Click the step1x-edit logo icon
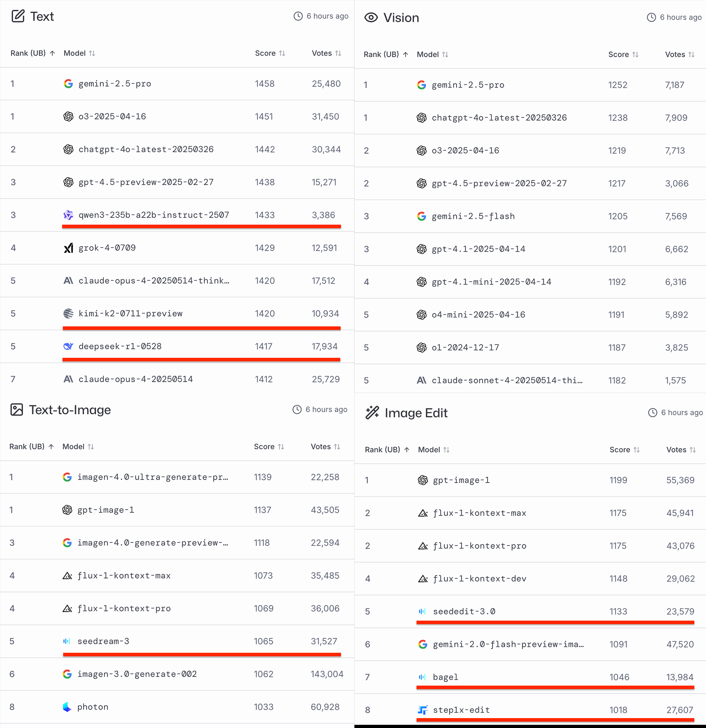The height and width of the screenshot is (728, 706). coord(423,710)
